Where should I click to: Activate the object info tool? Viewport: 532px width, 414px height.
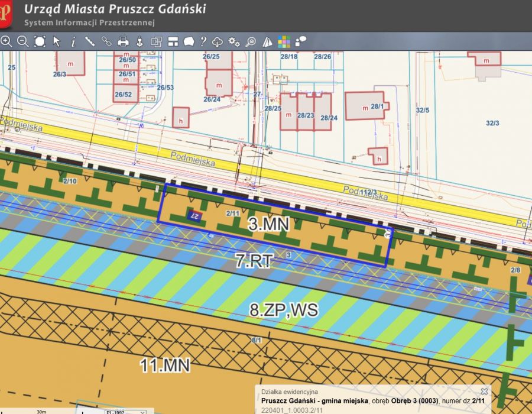coord(73,41)
